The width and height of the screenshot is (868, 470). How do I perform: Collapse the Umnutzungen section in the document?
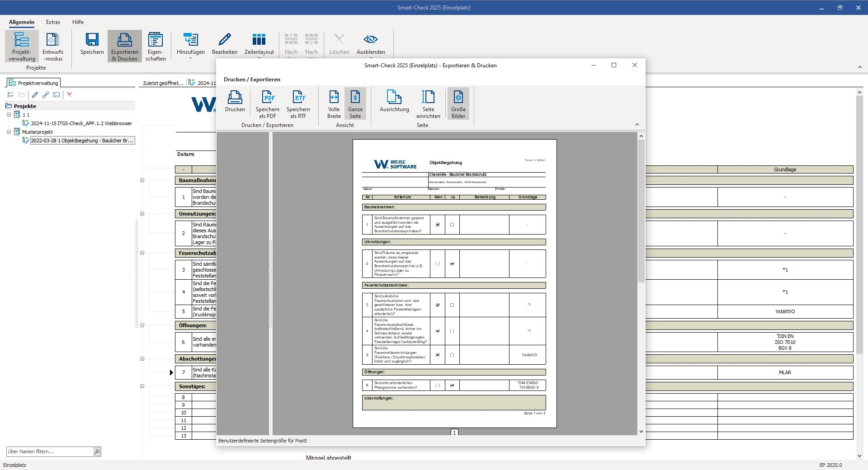(142, 214)
